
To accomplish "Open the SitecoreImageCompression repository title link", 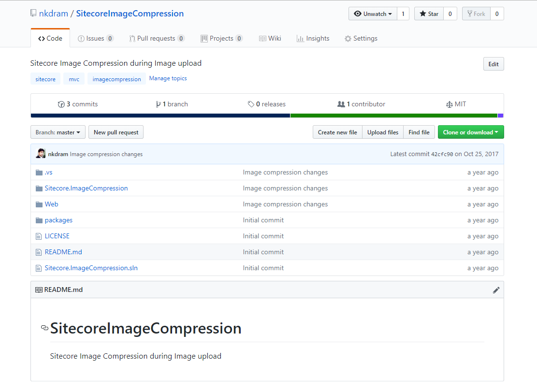I will click(x=130, y=14).
